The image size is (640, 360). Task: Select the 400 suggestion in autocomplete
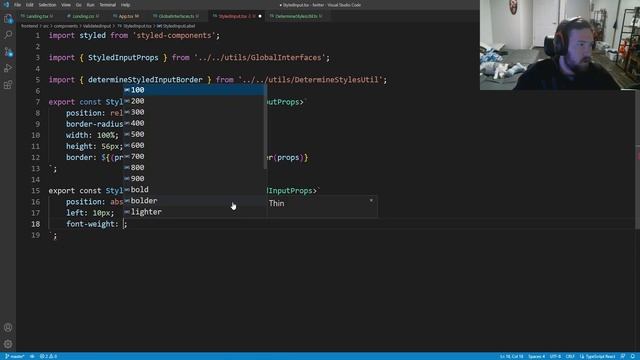pos(194,123)
